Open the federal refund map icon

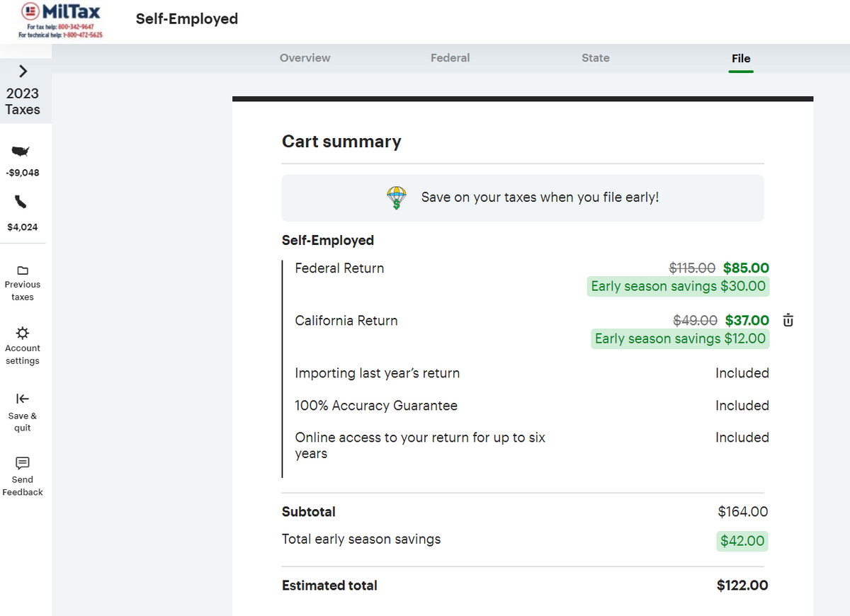click(x=22, y=151)
